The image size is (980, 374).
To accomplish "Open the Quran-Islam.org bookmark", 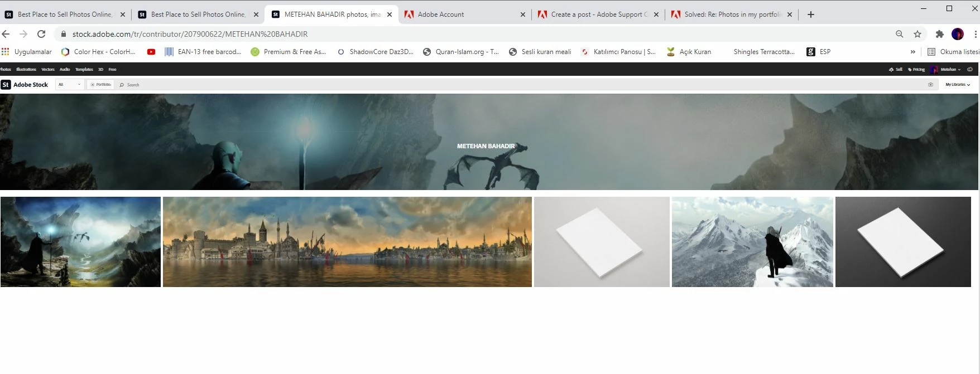I will (461, 52).
